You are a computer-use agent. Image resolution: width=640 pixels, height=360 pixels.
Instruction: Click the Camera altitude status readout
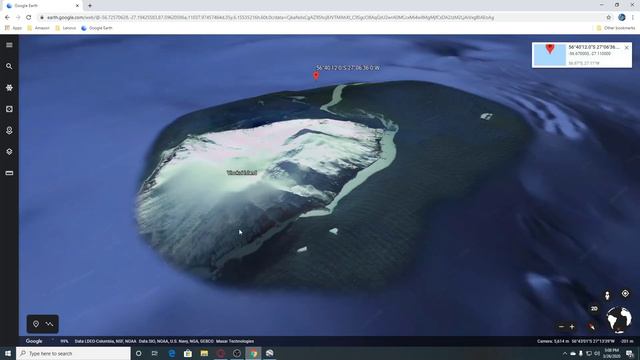pyautogui.click(x=553, y=341)
